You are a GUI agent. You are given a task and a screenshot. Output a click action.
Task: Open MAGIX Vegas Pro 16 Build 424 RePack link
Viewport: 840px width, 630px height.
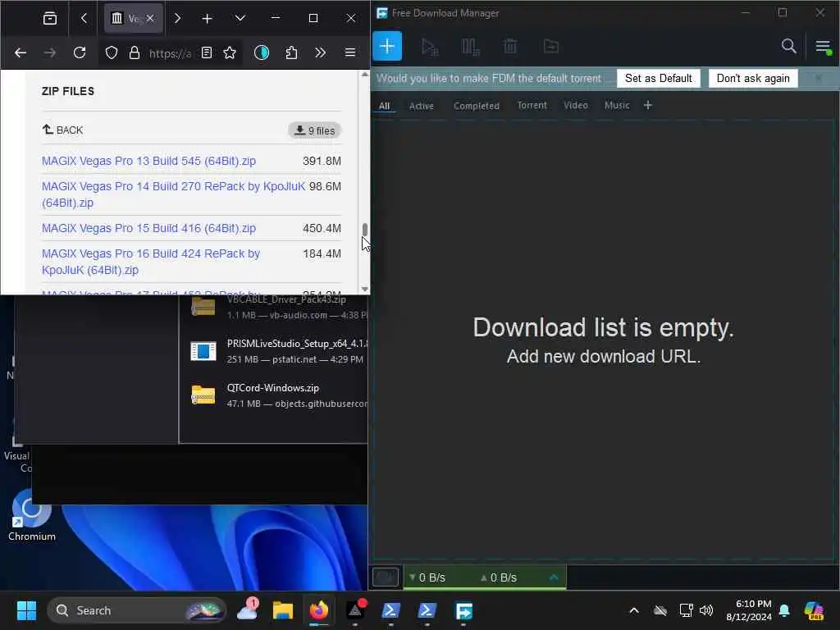[x=151, y=262]
